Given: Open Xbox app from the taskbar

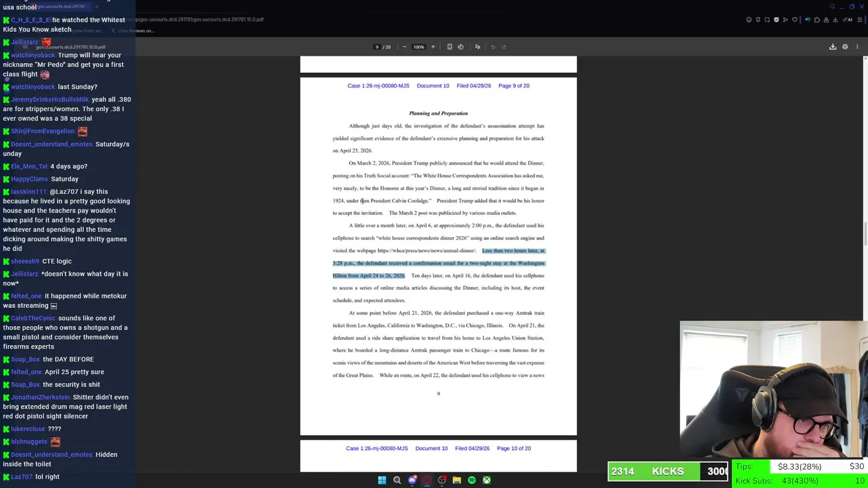Looking at the screenshot, I should [x=486, y=480].
